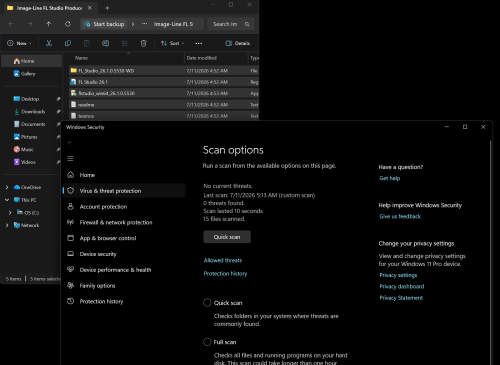Screen dimensions: 500x365
Task: Refresh the File Explorer folder view
Action: tap(68, 24)
